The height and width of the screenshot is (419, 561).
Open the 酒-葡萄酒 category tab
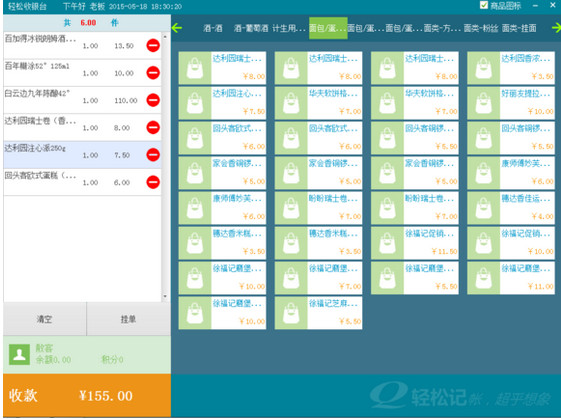coord(251,28)
